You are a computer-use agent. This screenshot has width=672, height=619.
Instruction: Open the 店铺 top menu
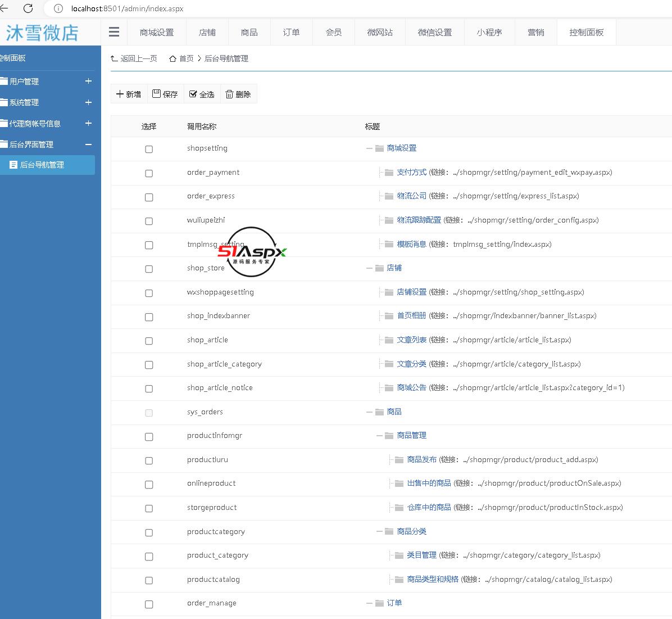[207, 32]
